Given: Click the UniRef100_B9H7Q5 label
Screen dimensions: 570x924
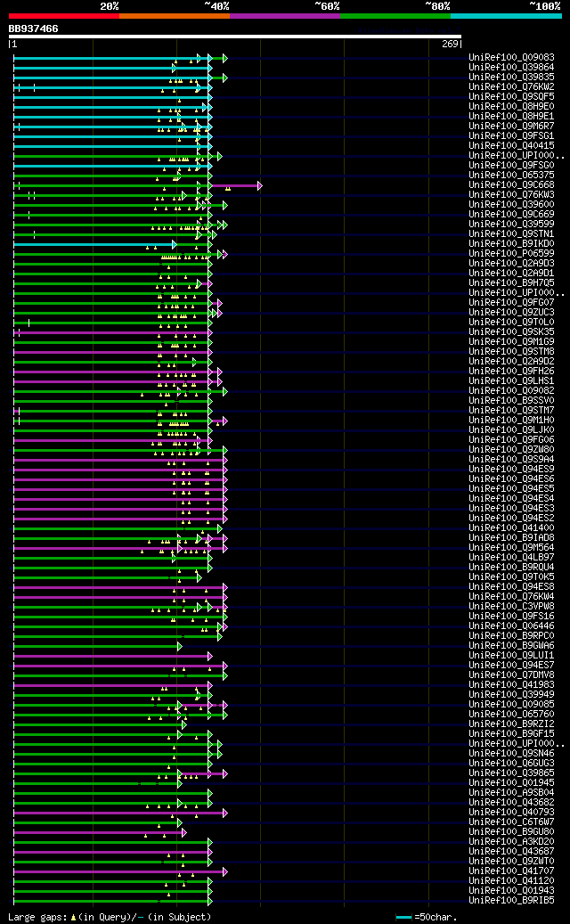Looking at the screenshot, I should [511, 283].
